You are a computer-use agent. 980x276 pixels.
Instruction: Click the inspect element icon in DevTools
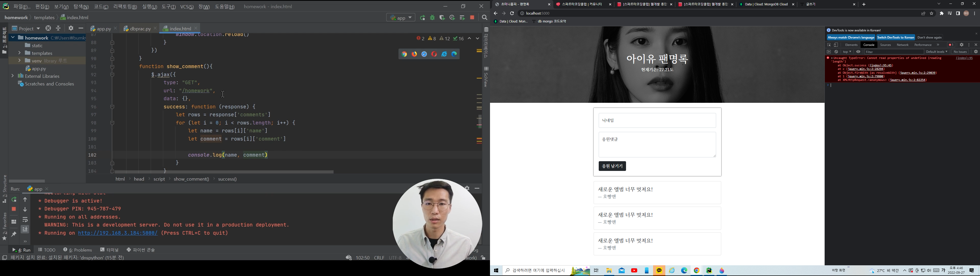[x=829, y=45]
